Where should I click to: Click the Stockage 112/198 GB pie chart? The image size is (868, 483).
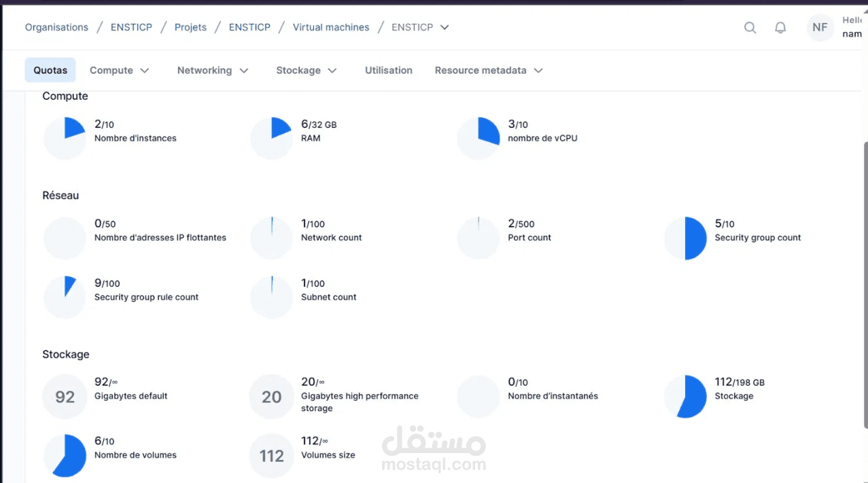[x=686, y=397]
